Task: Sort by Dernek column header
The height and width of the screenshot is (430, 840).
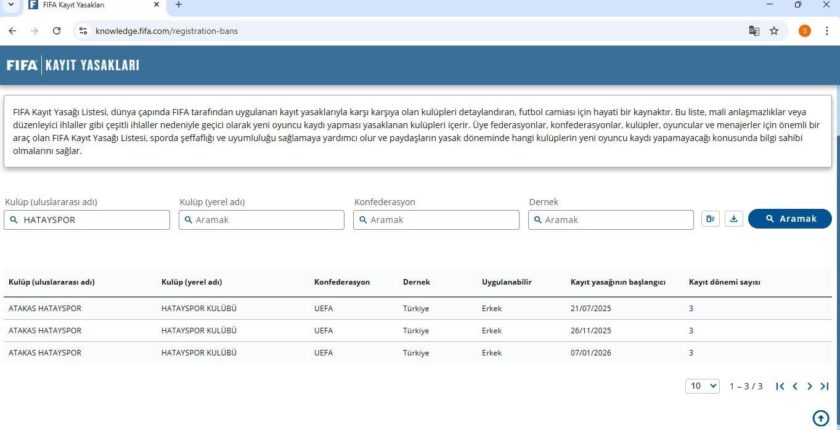Action: point(416,282)
